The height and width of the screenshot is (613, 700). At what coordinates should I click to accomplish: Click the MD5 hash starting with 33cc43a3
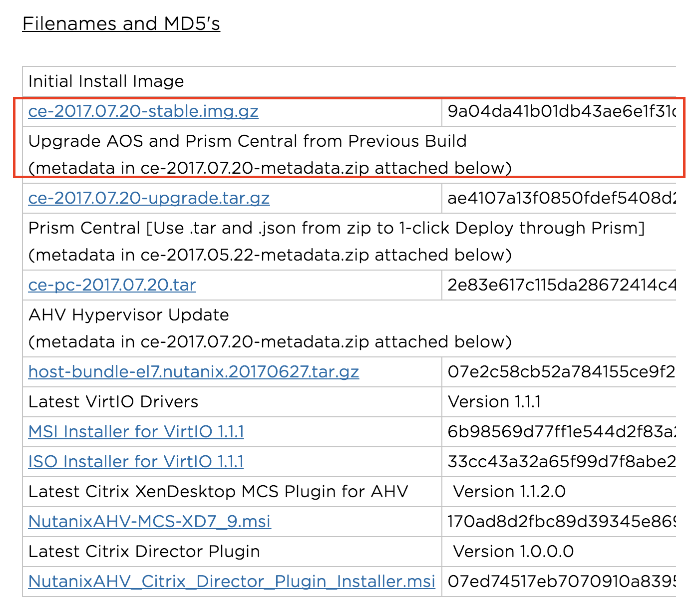561,462
